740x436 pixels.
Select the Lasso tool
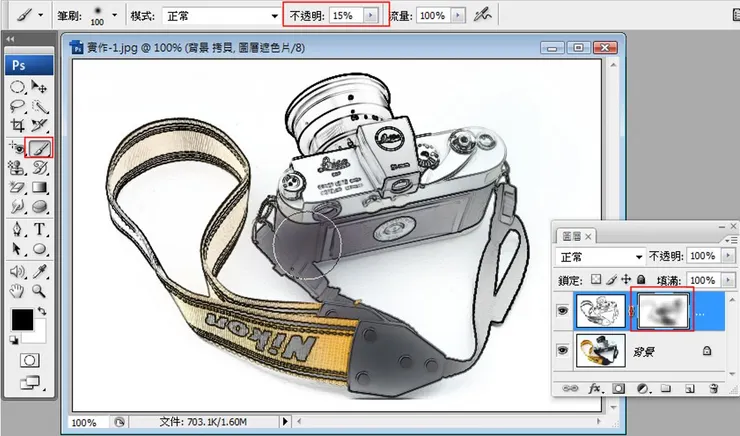tap(17, 106)
